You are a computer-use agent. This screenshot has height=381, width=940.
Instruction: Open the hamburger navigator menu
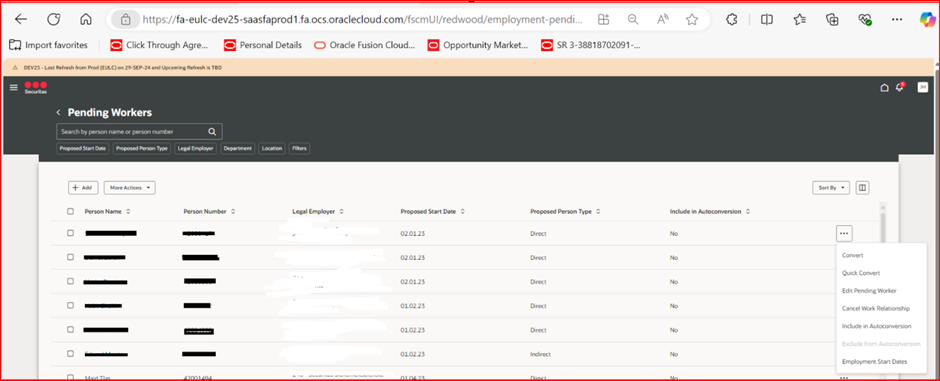(x=14, y=87)
